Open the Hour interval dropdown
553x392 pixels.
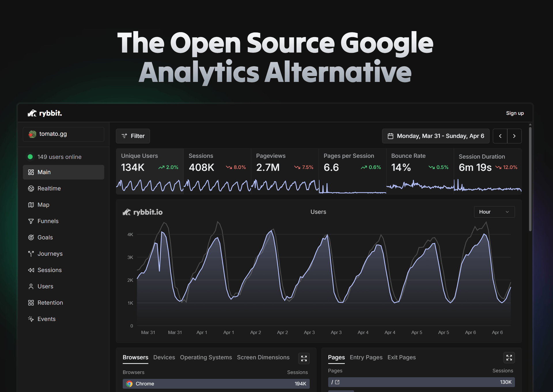click(x=494, y=212)
